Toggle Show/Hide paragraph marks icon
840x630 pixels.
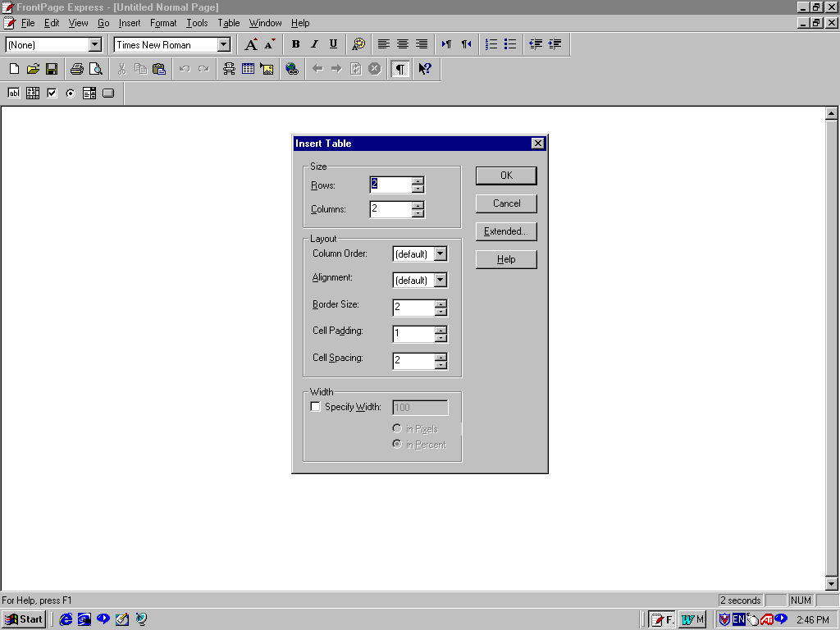(x=399, y=69)
